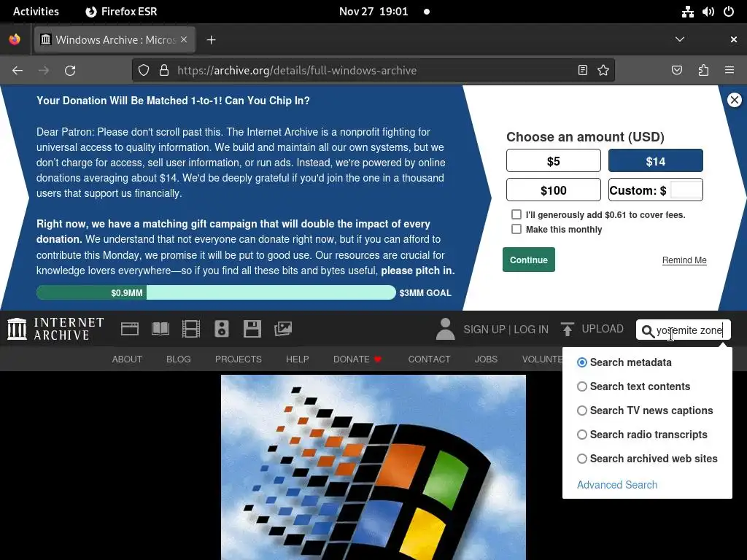
Task: Select the $5 donation amount
Action: (x=554, y=160)
